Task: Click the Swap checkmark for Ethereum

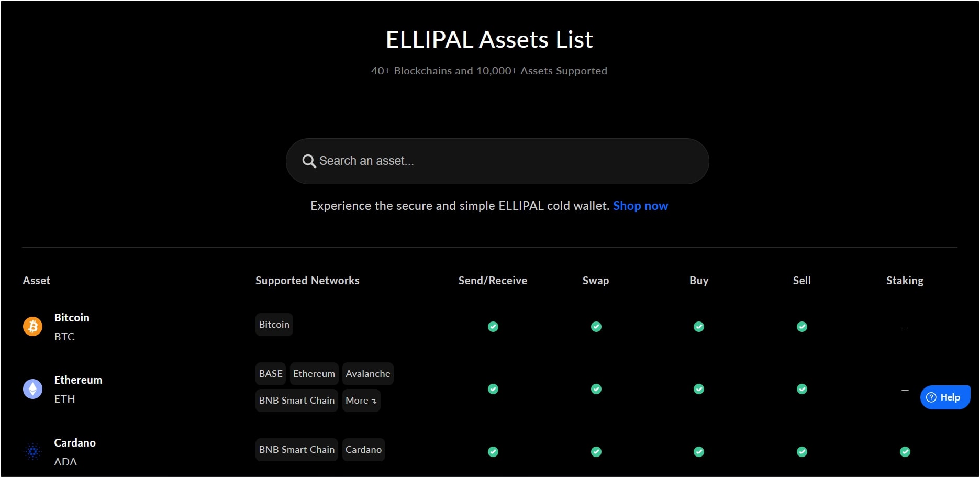Action: click(596, 389)
